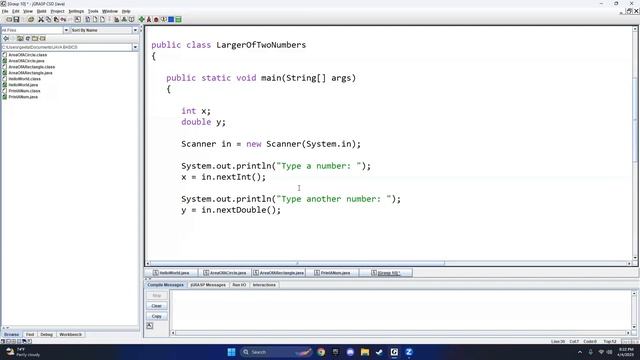Switch to the Workbench tab

click(70, 334)
